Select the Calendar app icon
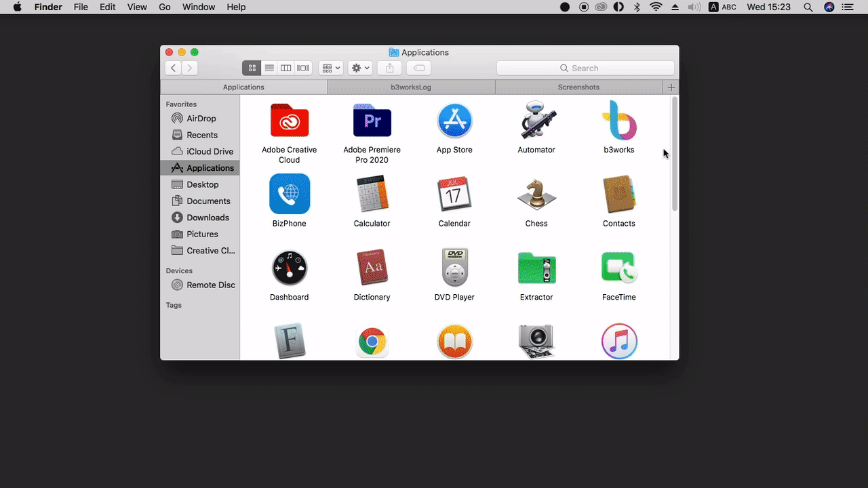 click(454, 194)
